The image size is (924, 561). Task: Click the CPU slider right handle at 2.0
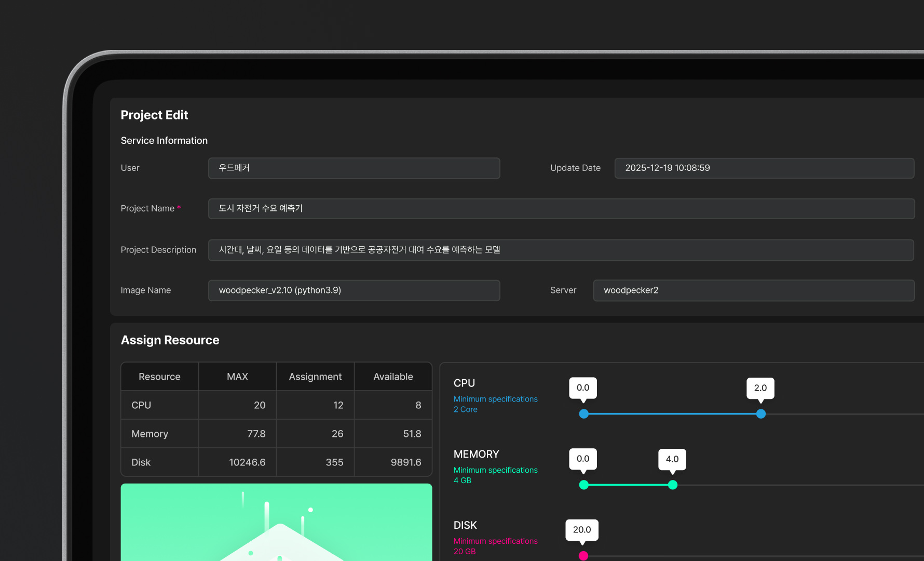[760, 414]
